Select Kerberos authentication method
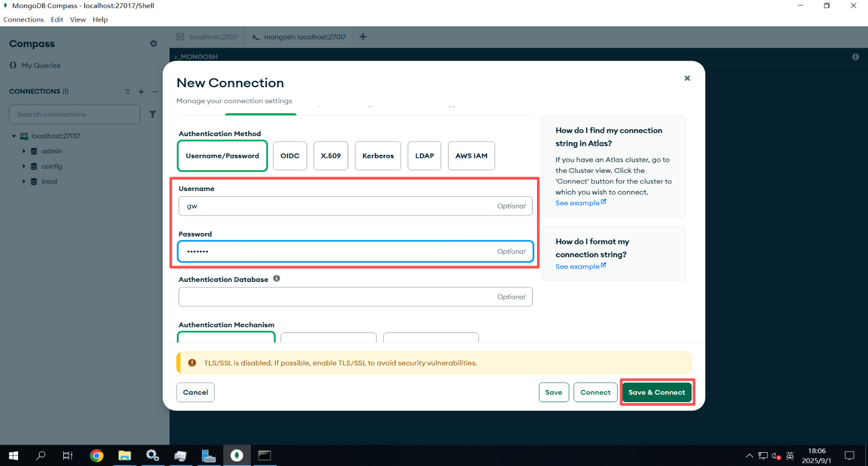The width and height of the screenshot is (868, 466). 378,156
